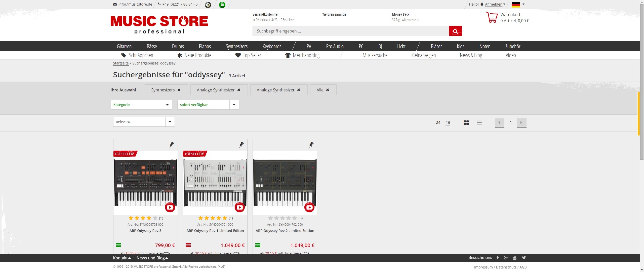Click green availability icon for Rev.2
This screenshot has height=272, width=644.
click(258, 245)
